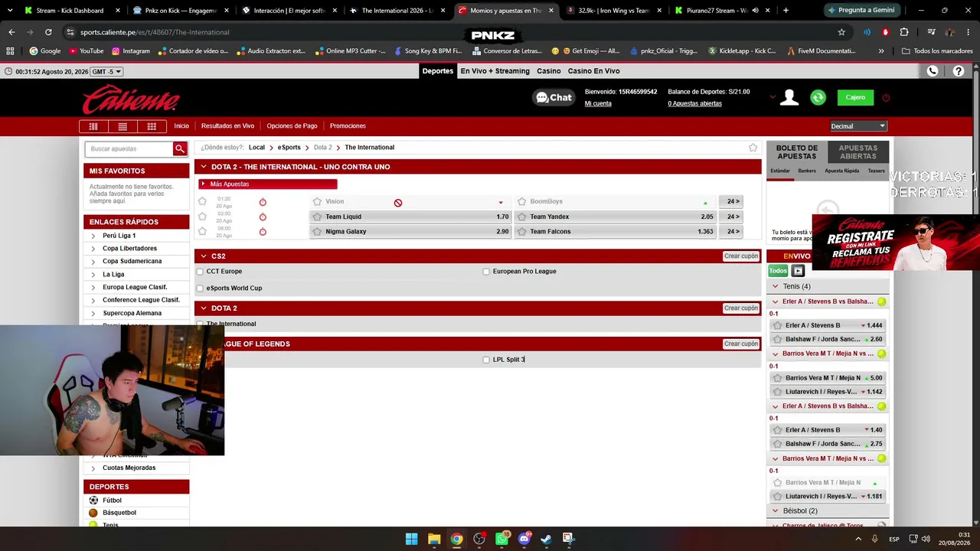
Task: Open File Explorer in the taskbar
Action: point(434,539)
